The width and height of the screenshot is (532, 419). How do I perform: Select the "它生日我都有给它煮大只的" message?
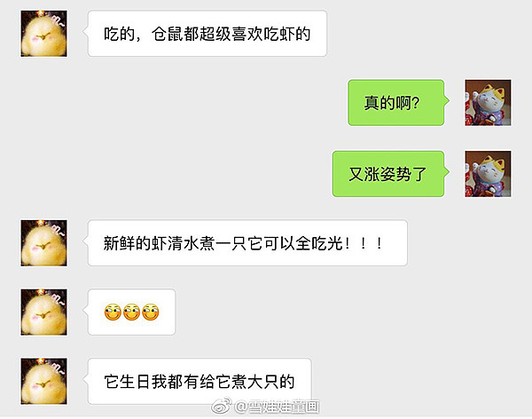tap(199, 382)
